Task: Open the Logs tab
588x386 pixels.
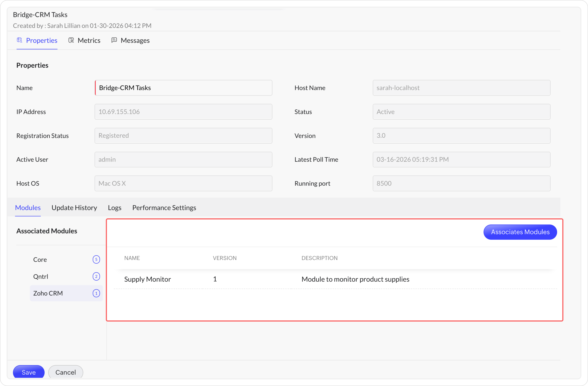Action: (x=115, y=207)
